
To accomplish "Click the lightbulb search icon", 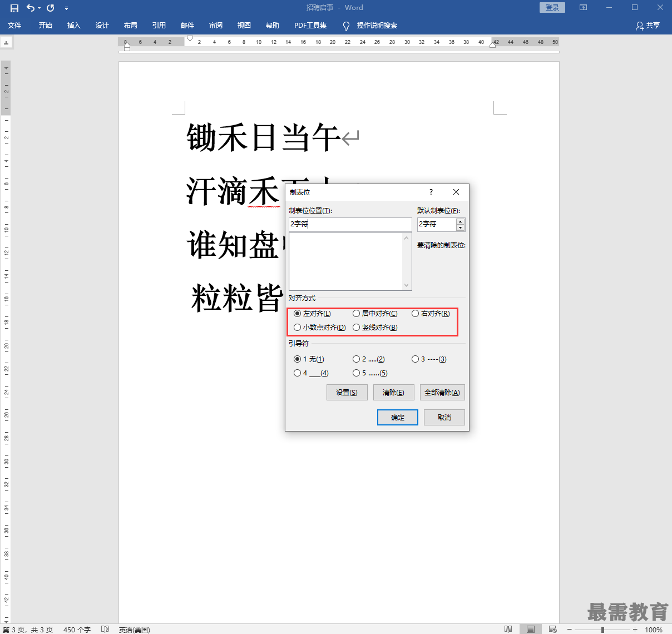I will point(346,26).
